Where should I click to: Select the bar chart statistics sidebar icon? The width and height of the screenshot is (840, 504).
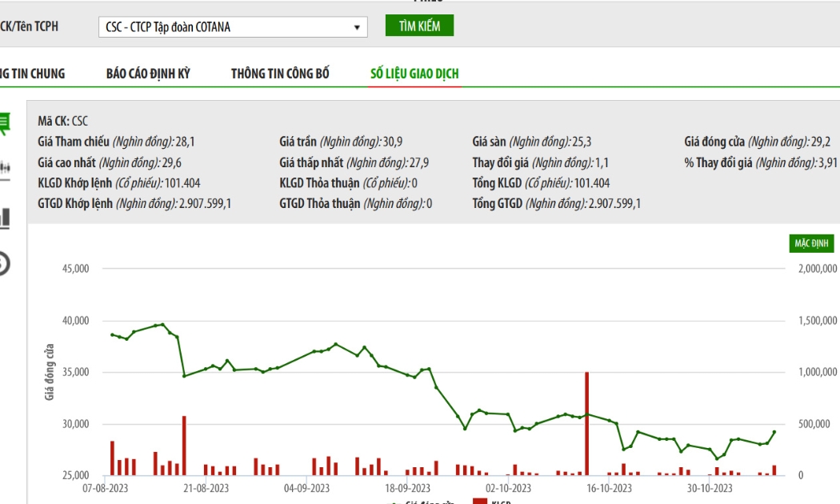[x=5, y=218]
